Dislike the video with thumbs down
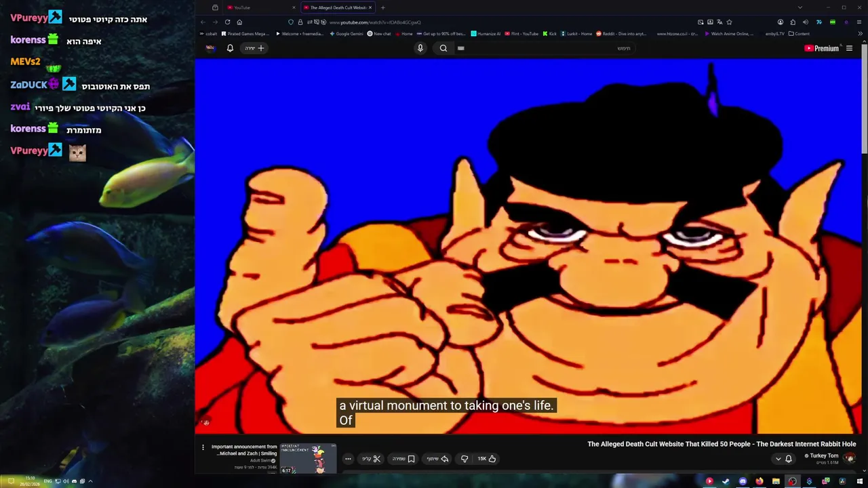 [x=465, y=459]
